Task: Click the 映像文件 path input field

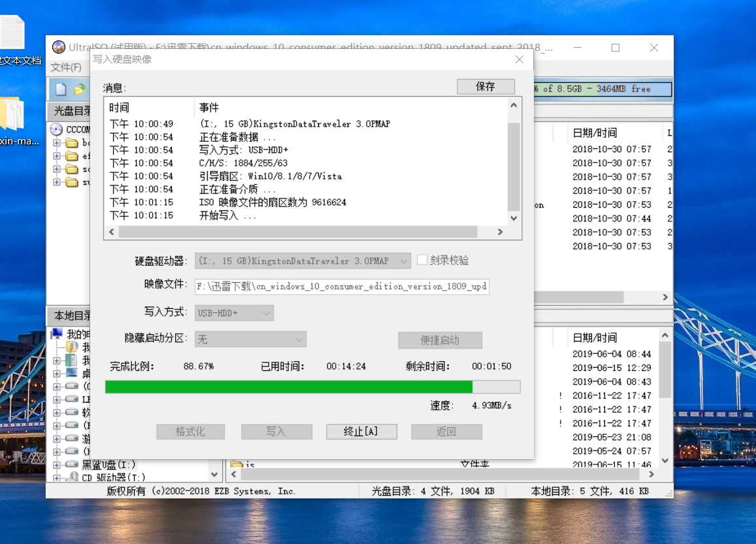Action: tap(342, 286)
